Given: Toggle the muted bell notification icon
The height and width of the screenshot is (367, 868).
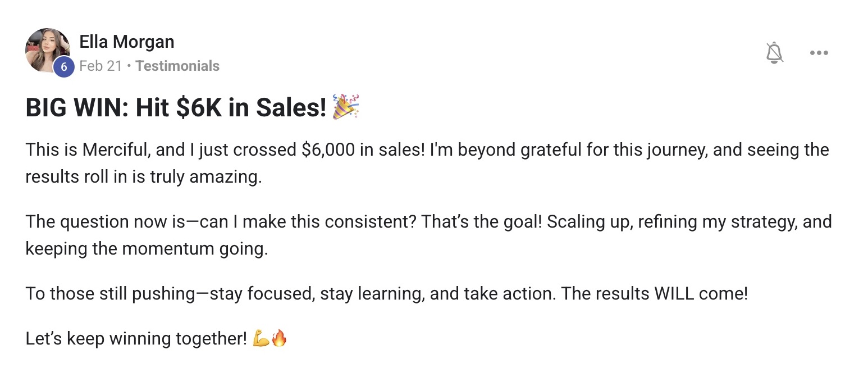Looking at the screenshot, I should click(774, 53).
